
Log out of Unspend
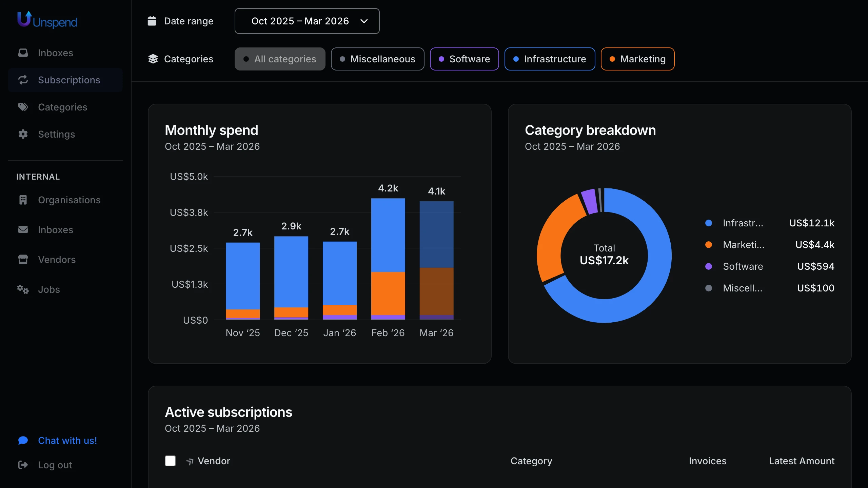tap(55, 465)
